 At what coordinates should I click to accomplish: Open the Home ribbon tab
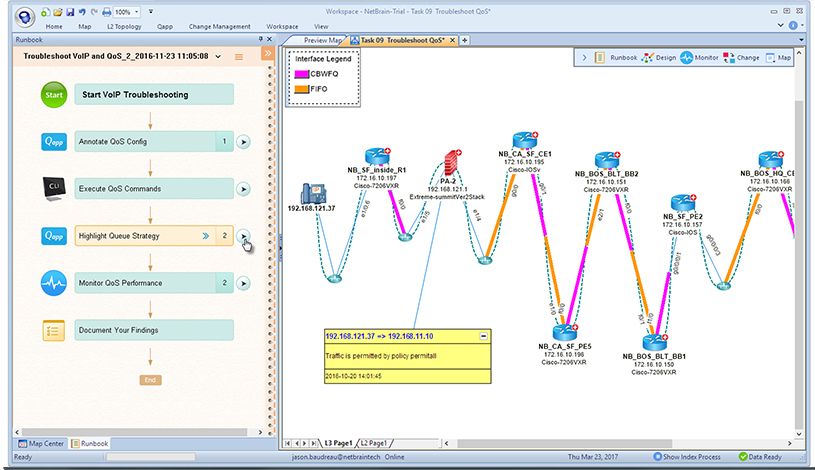54,27
